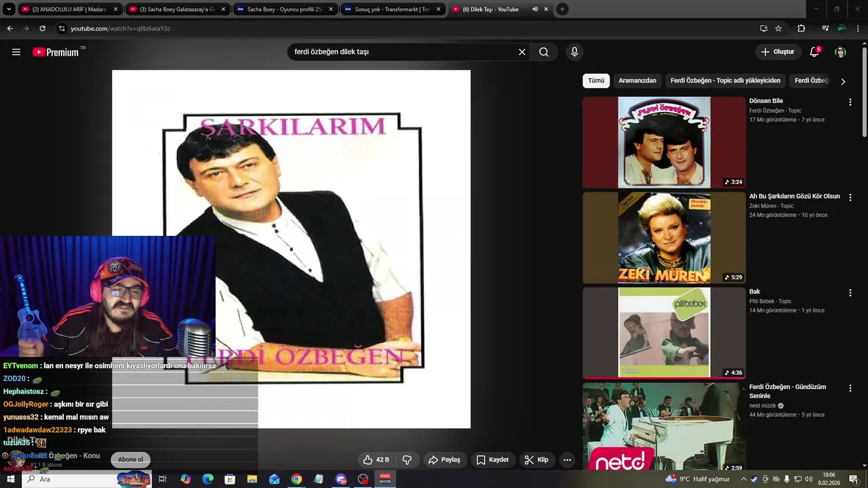Open more options for Gündüzüm Seninle
The image size is (868, 488).
(850, 388)
